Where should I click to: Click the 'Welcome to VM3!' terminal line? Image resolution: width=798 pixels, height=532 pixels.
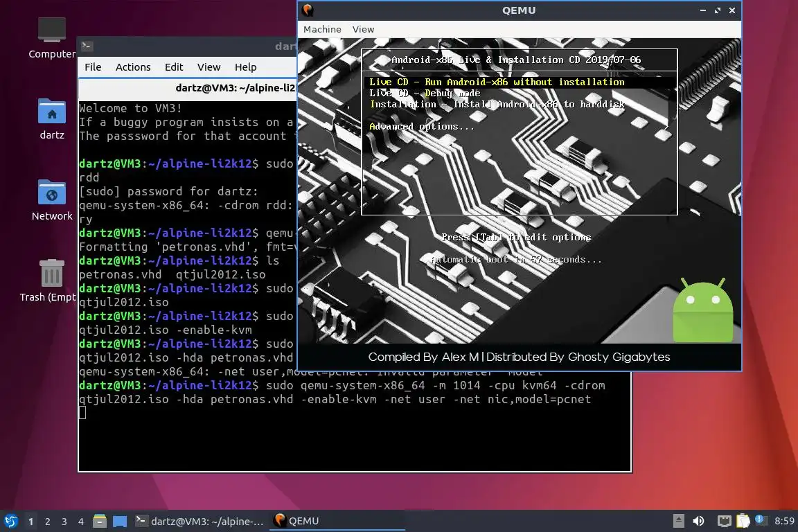[130, 109]
